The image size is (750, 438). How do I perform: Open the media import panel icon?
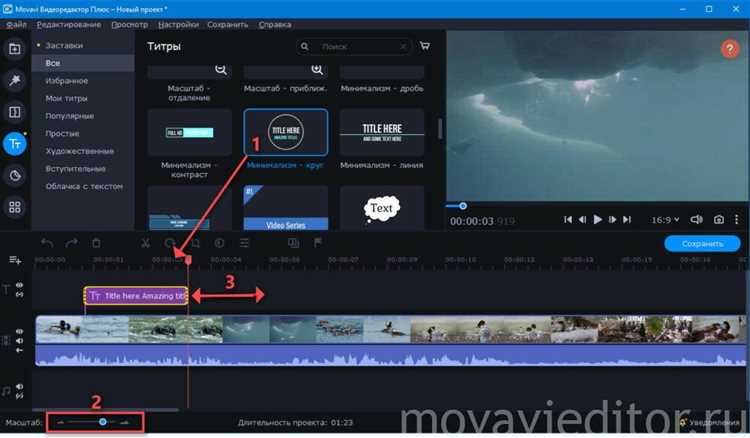pos(15,49)
